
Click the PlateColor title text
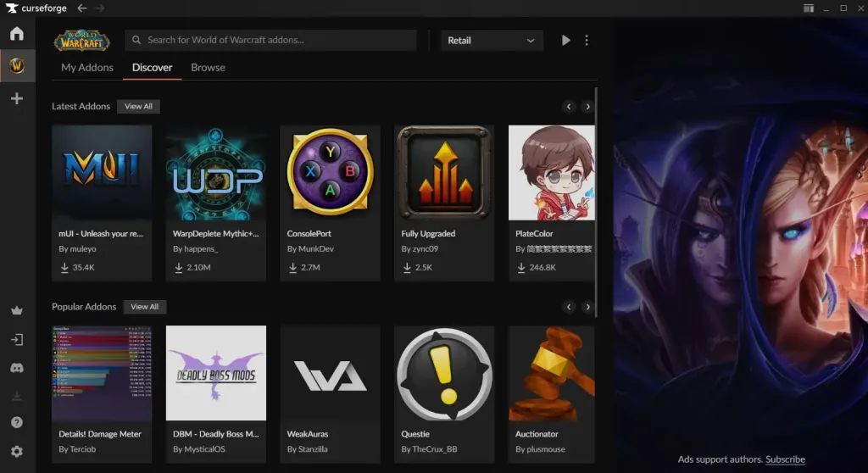(x=534, y=234)
